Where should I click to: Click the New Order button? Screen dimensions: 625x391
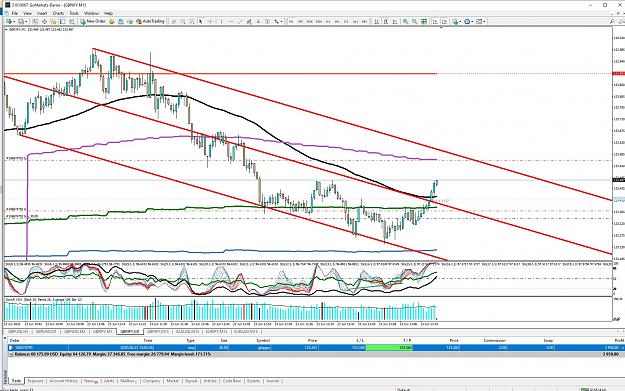(x=93, y=22)
